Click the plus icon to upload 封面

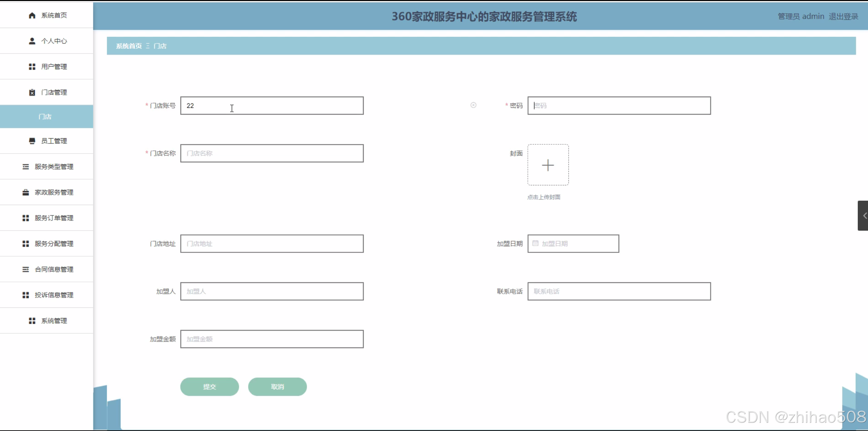click(x=548, y=165)
